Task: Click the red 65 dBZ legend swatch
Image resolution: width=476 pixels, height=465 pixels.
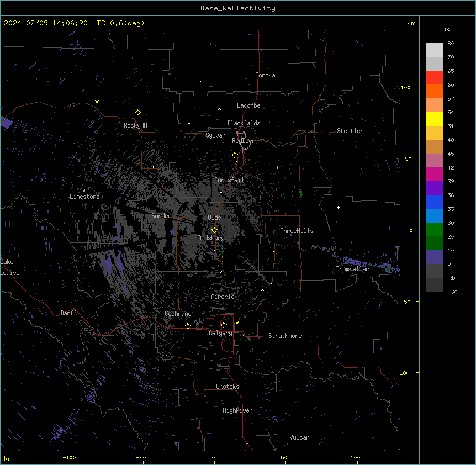Action: point(434,78)
